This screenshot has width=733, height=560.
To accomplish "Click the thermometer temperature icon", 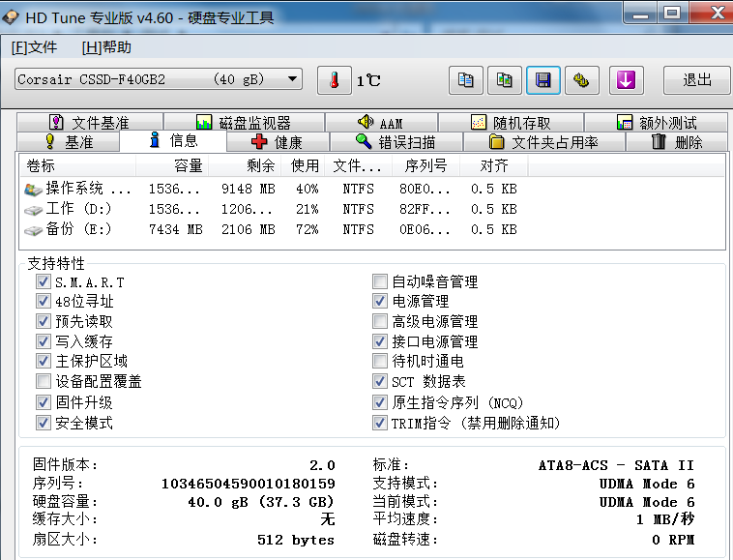I will [x=335, y=80].
